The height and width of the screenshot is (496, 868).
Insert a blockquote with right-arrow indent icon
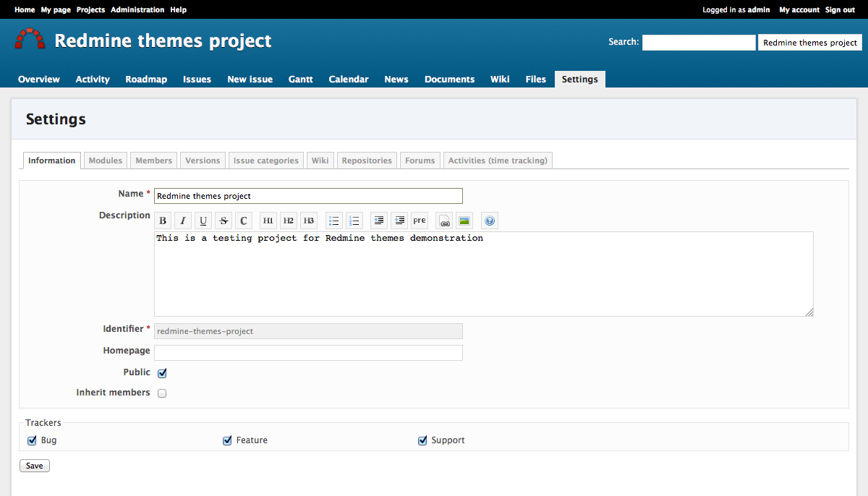[x=379, y=221]
